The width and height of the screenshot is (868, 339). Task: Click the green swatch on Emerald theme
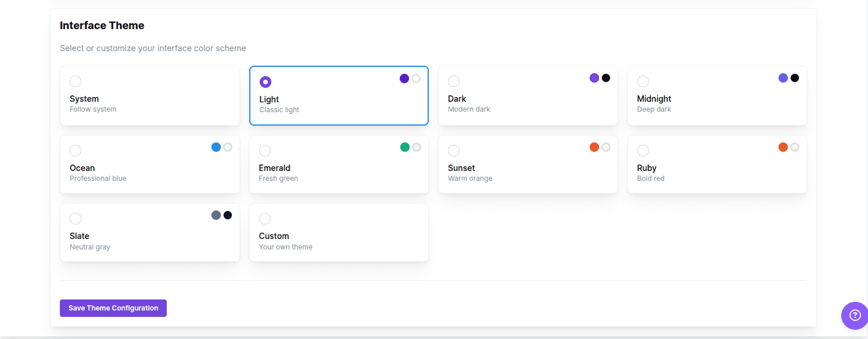[405, 147]
